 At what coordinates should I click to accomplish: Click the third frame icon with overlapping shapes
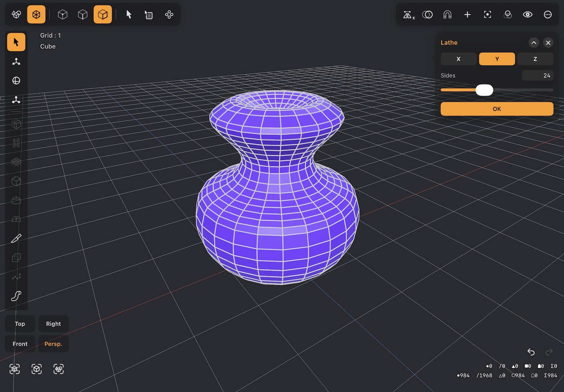coord(59,369)
